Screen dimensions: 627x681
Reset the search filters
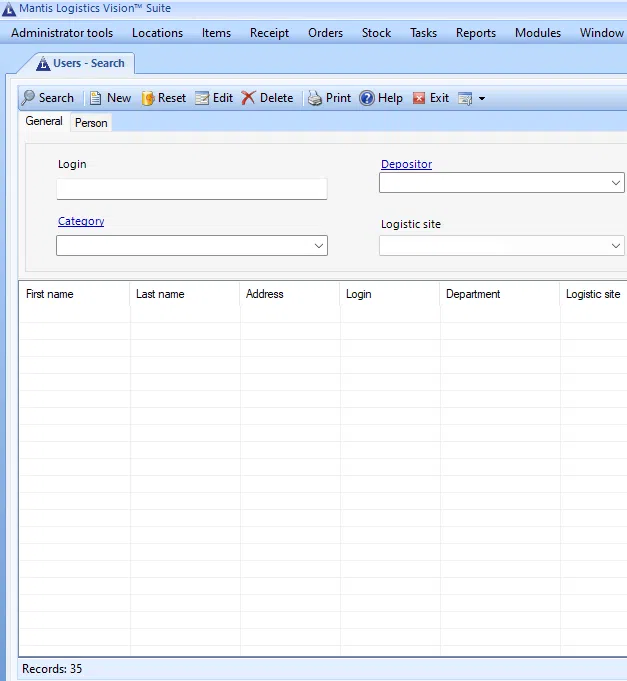click(x=149, y=98)
